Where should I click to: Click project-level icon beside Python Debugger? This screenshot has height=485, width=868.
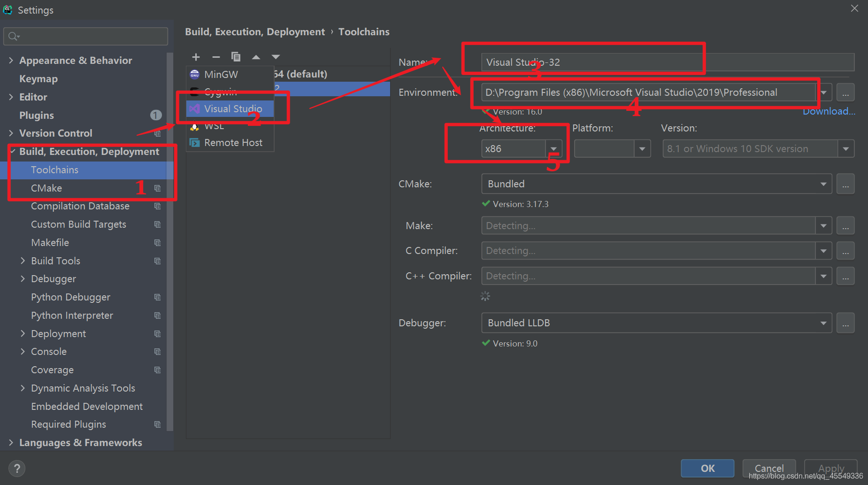pos(158,297)
